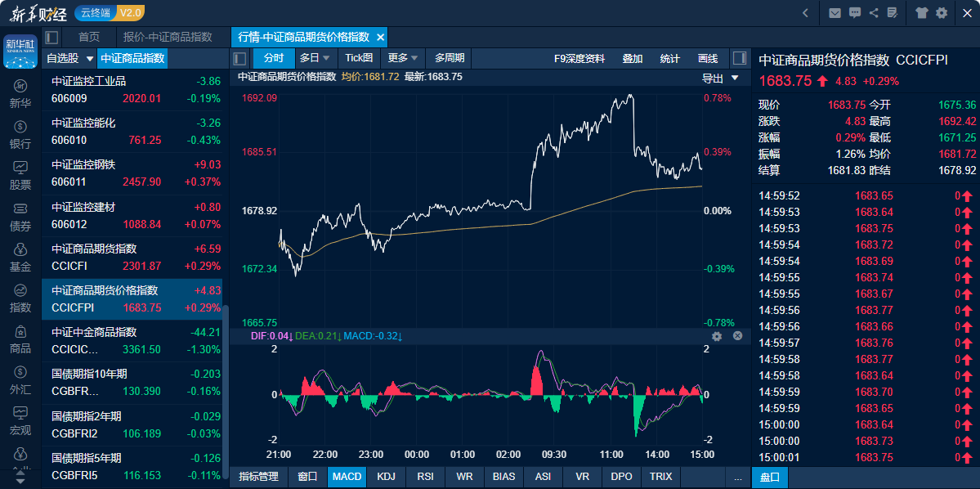Switch to the 首页 tab
The height and width of the screenshot is (489, 980).
tap(89, 37)
